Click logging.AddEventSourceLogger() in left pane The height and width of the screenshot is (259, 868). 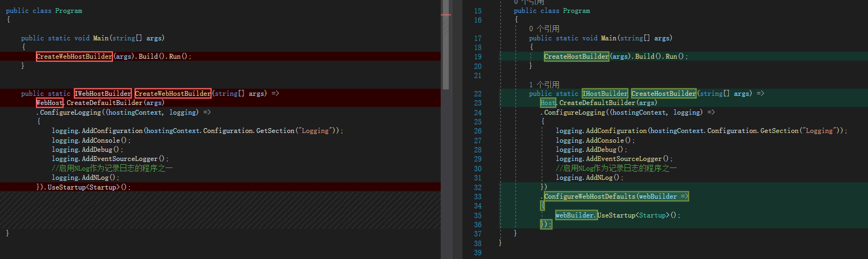(x=110, y=159)
